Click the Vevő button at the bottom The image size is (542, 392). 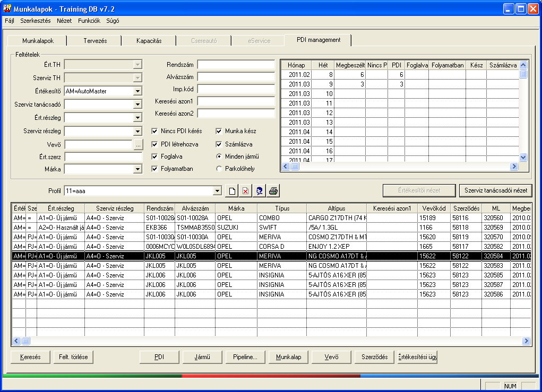pyautogui.click(x=331, y=357)
